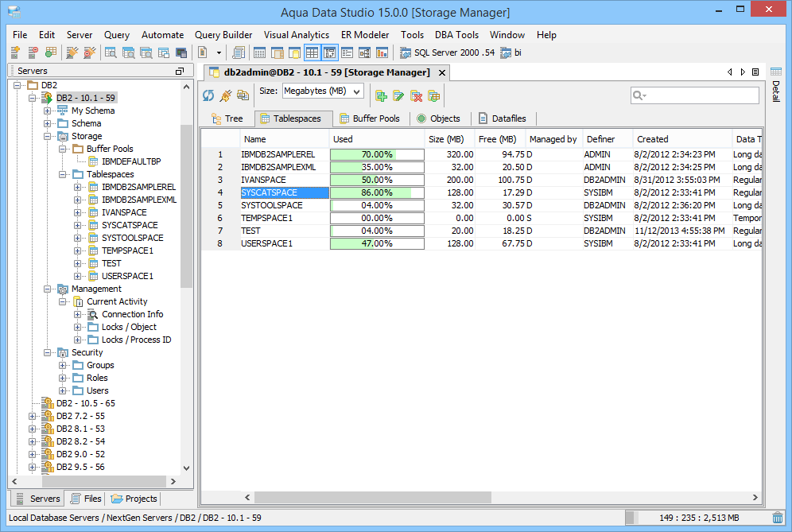Close the db2admin@DB2 Storage Manager tab
The width and height of the screenshot is (792, 532).
click(x=442, y=72)
